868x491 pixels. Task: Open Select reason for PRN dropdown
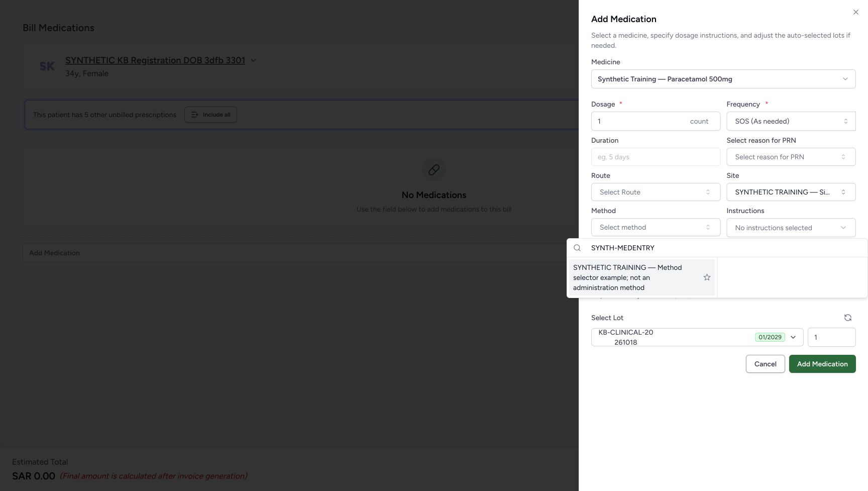click(x=791, y=157)
